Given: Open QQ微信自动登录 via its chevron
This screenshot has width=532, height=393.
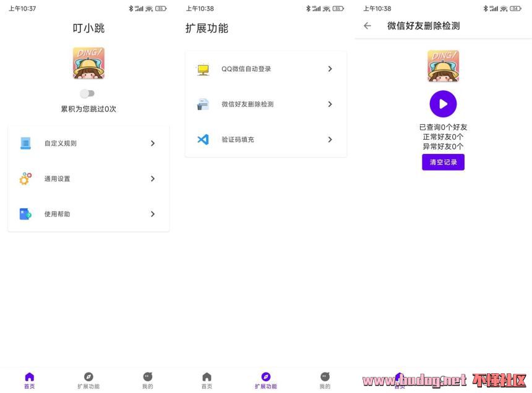Looking at the screenshot, I should 330,69.
